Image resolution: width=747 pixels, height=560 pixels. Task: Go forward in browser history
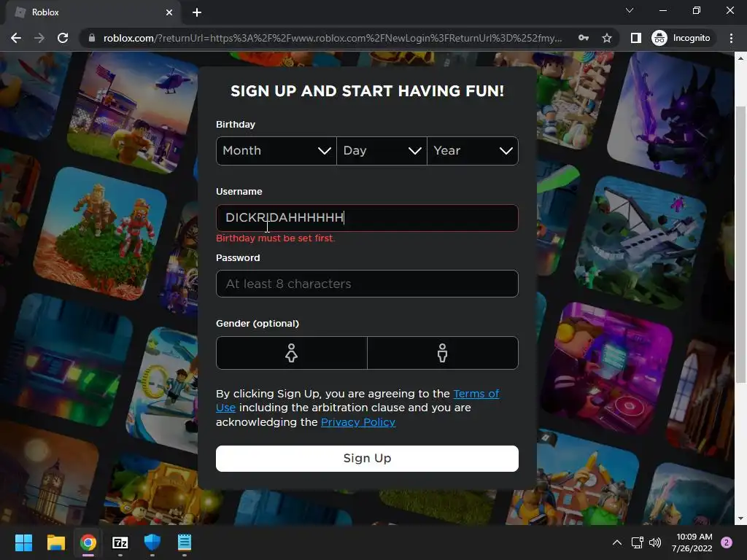pyautogui.click(x=39, y=38)
